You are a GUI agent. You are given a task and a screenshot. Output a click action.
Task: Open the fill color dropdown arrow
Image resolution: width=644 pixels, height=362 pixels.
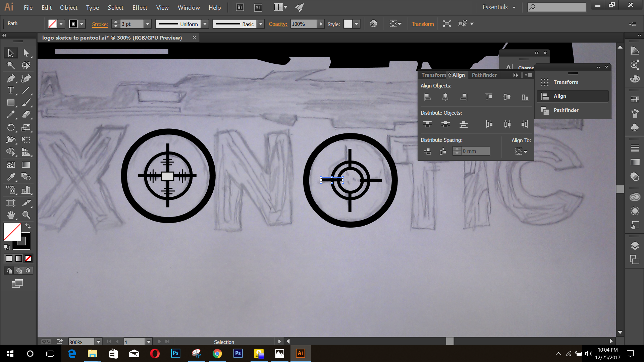(61, 24)
